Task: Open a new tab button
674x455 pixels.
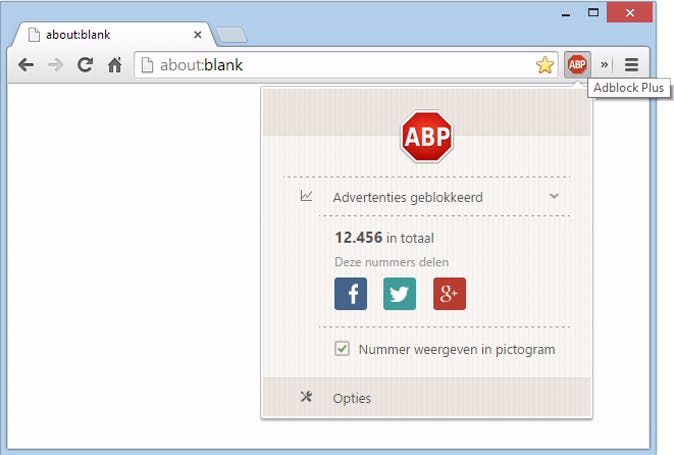Action: (231, 35)
